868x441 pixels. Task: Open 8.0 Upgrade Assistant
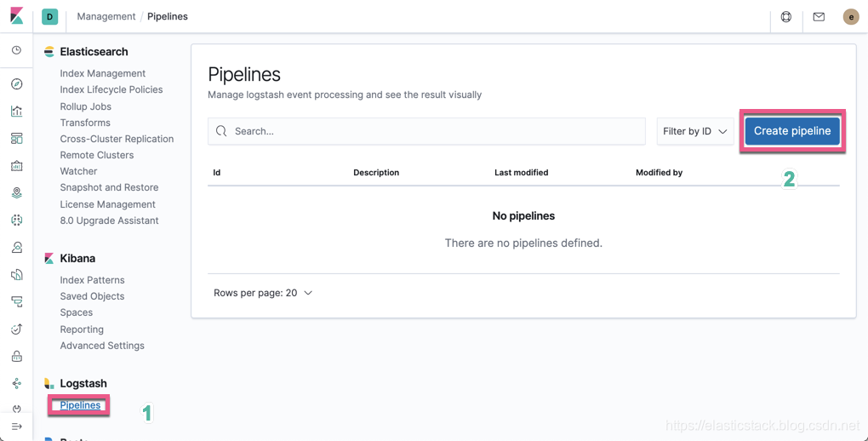pos(110,220)
